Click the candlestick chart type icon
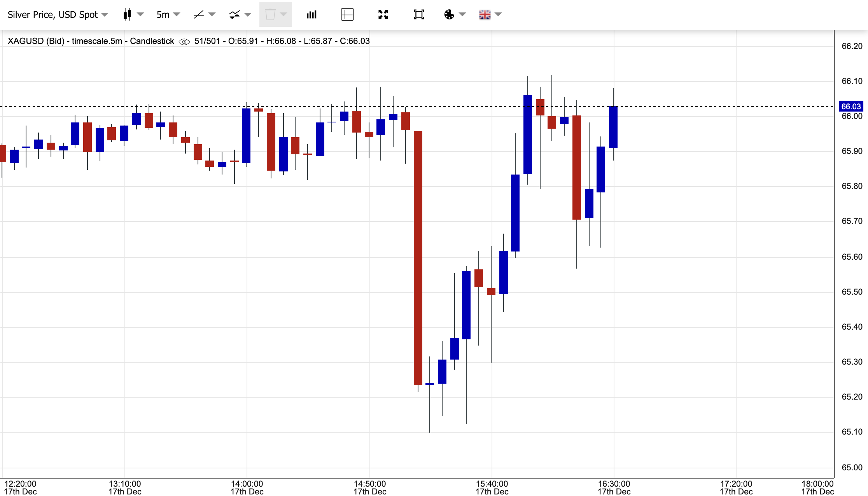Viewport: 868px width, 496px height. 127,15
